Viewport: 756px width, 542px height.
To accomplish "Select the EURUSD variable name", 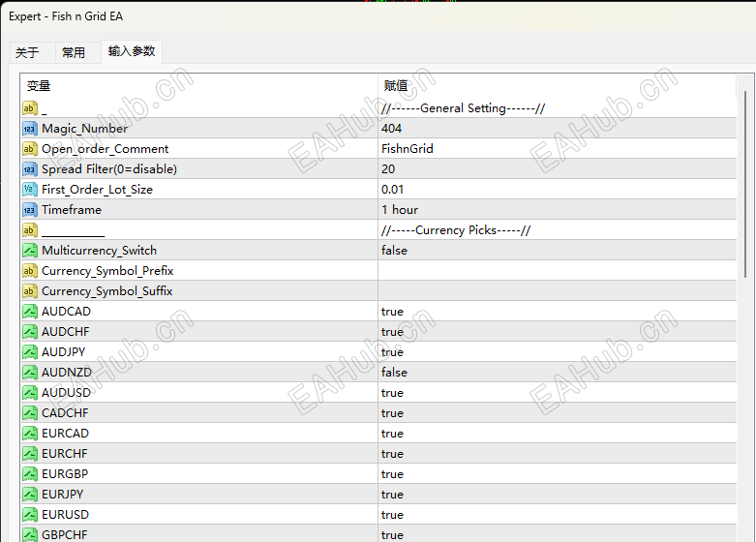I will click(65, 515).
